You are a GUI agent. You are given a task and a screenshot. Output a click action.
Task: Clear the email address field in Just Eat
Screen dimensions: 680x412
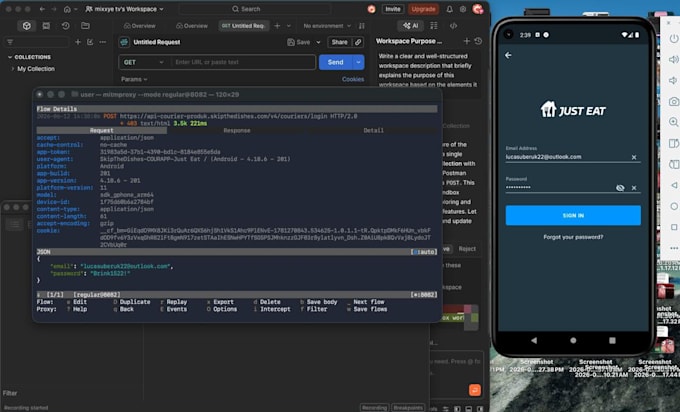634,157
